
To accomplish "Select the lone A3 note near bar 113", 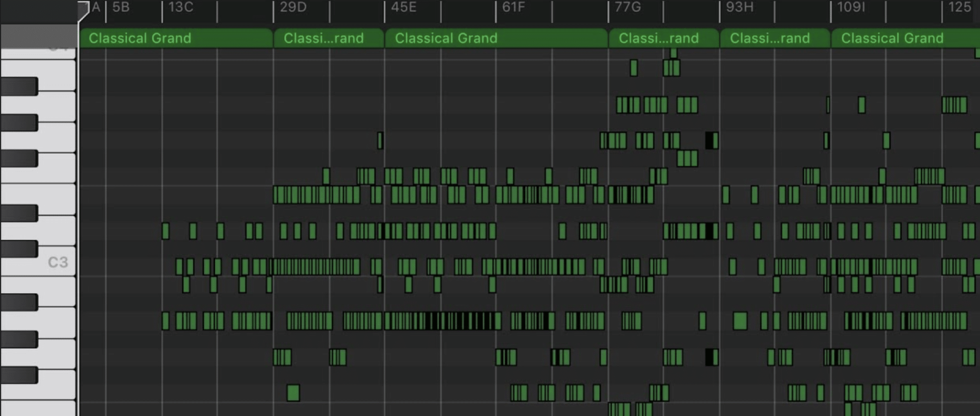I will tap(862, 105).
